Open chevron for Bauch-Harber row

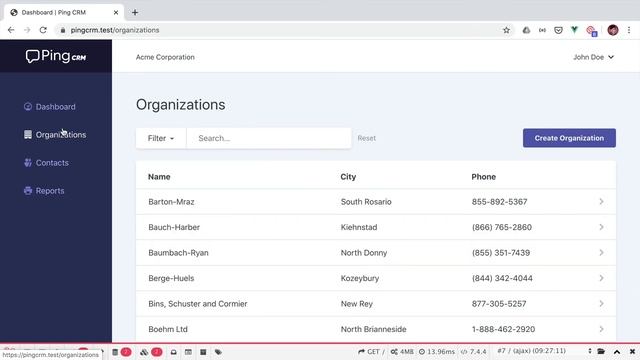coord(601,227)
